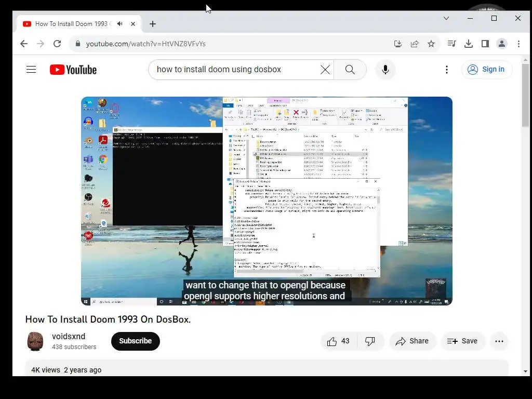Go back to the previous page
Viewport: 532px width, 399px height.
click(x=24, y=44)
